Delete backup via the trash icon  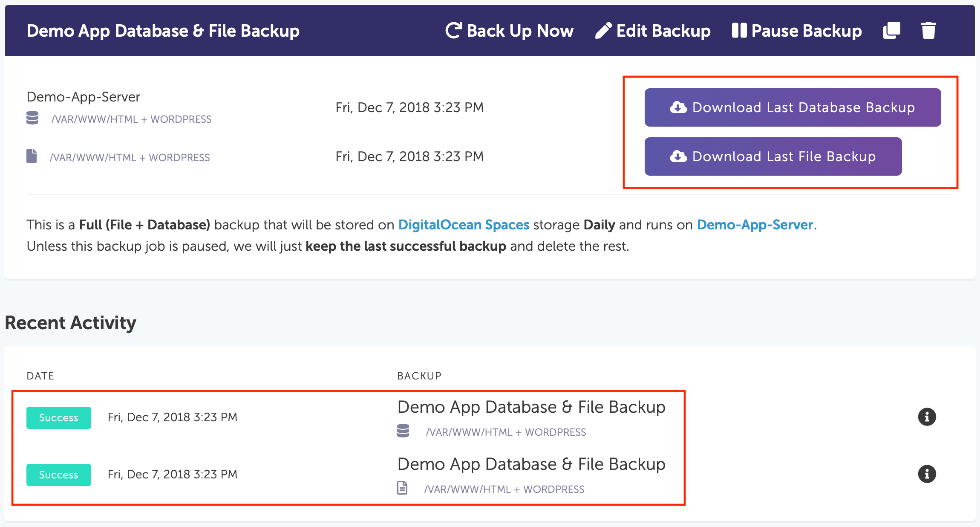pyautogui.click(x=928, y=30)
